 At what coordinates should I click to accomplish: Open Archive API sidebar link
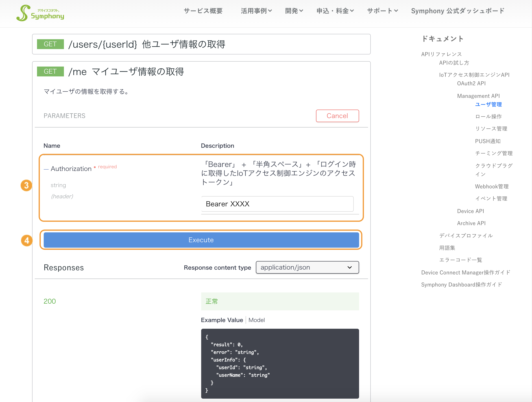[x=471, y=223]
